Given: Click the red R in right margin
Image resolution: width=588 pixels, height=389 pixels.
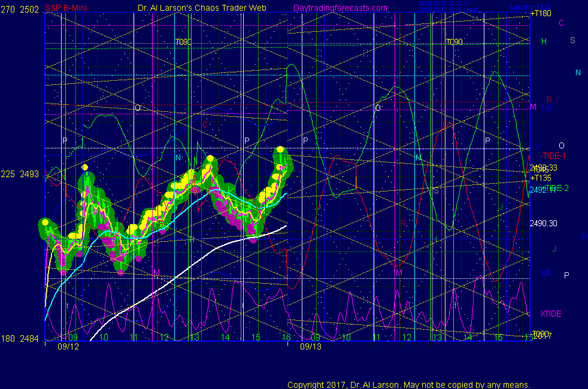Looking at the screenshot, I should [549, 99].
